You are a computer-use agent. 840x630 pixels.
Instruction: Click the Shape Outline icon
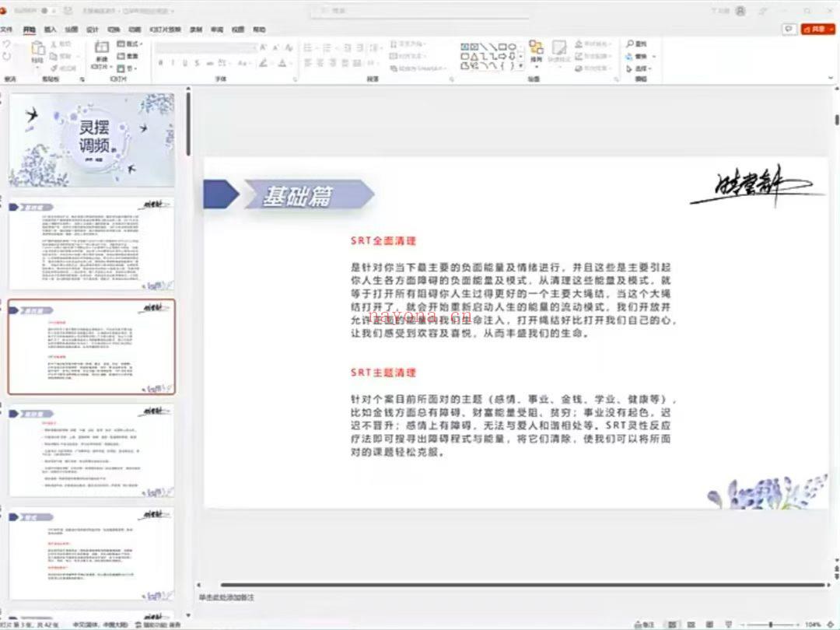pos(579,56)
